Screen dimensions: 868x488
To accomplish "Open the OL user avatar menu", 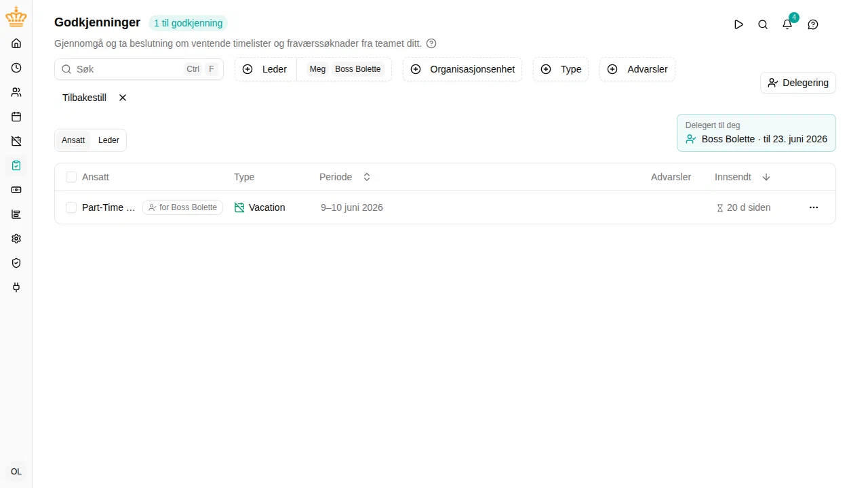I will coord(16,472).
